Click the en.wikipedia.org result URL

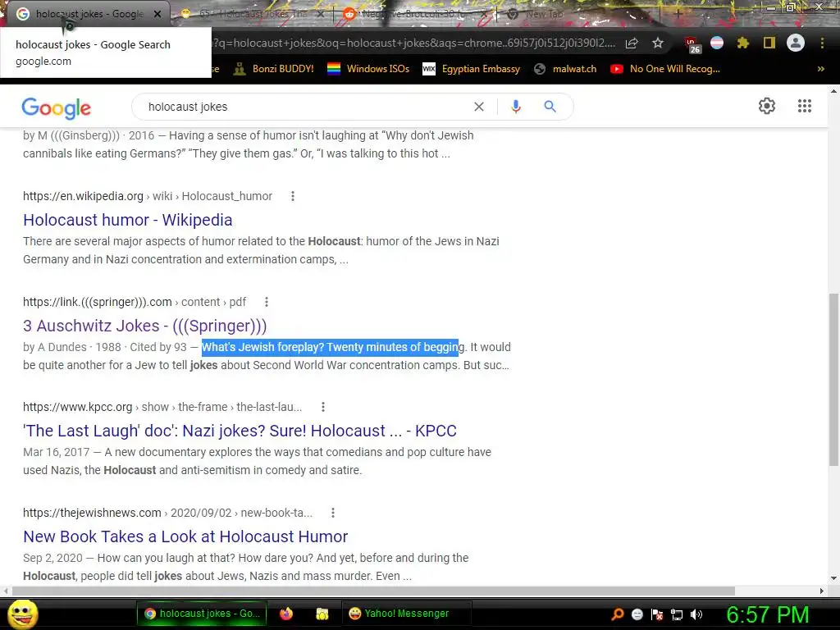tap(148, 196)
